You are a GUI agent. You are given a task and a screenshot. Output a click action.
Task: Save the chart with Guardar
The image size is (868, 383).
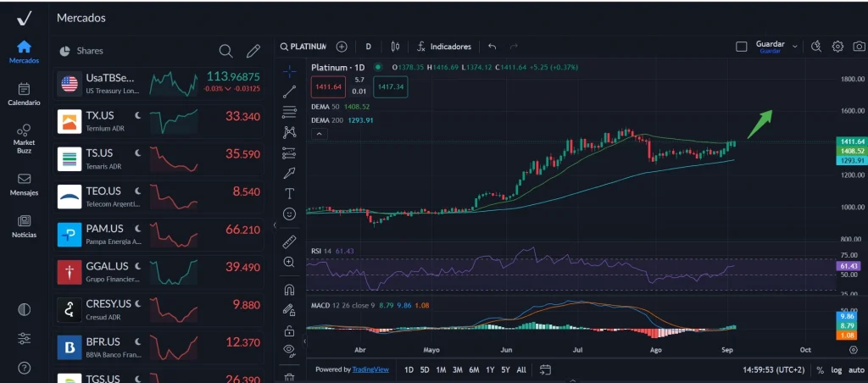(x=770, y=47)
